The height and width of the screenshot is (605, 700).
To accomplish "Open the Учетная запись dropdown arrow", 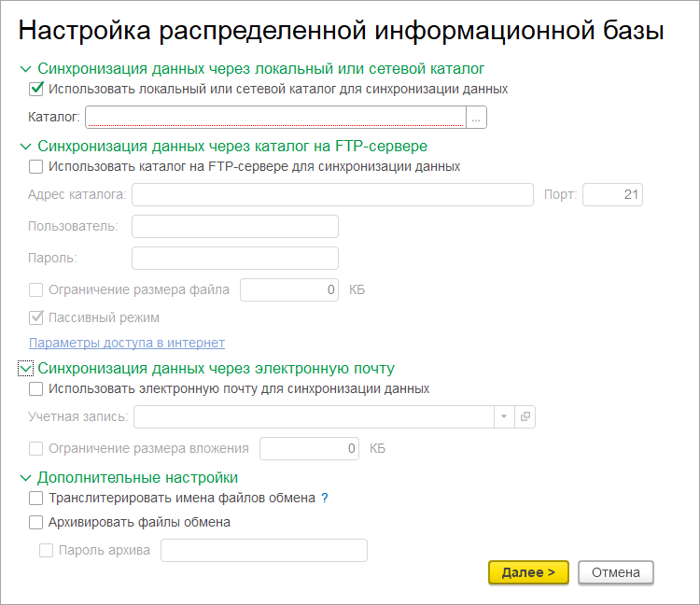I will point(503,416).
